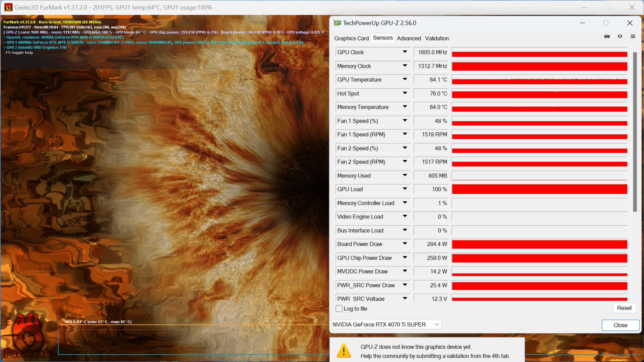Viewport: 644px width, 362px height.
Task: Enable the Validation tab checkbox options
Action: point(436,38)
